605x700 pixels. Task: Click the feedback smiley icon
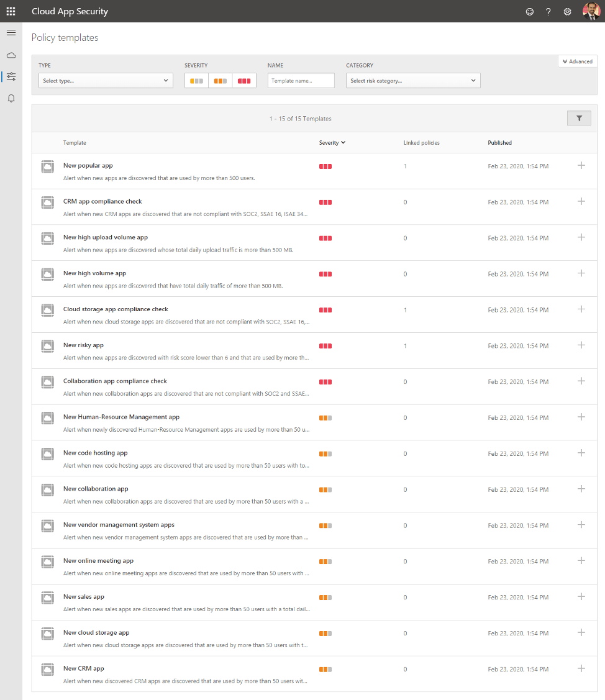[x=530, y=12]
